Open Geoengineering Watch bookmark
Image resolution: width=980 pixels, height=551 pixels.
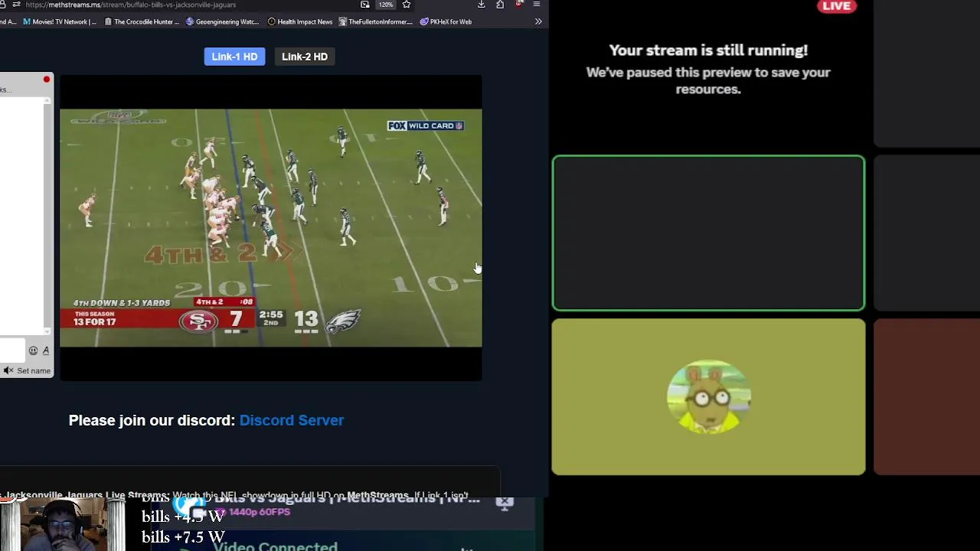(223, 21)
